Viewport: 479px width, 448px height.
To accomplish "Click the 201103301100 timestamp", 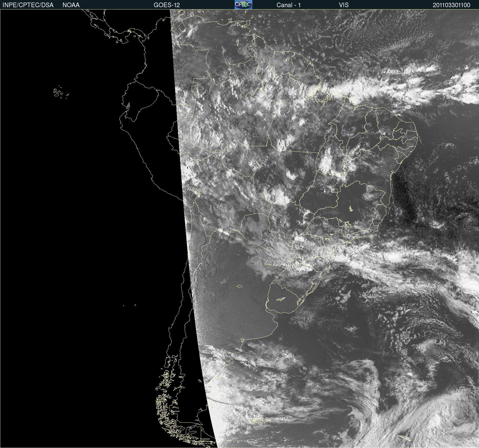I will click(451, 5).
